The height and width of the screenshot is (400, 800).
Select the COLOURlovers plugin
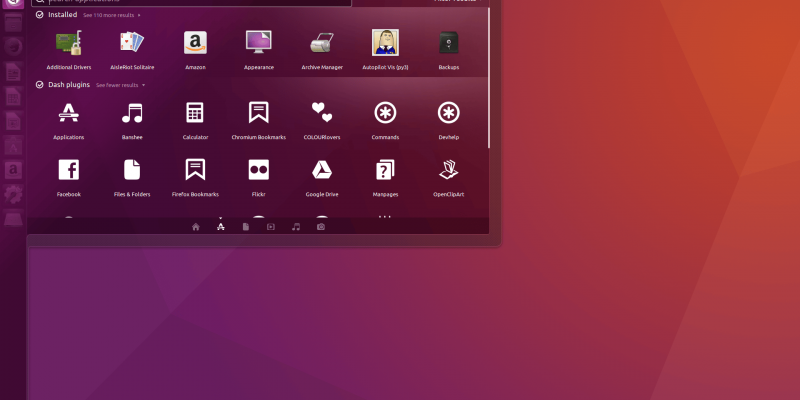click(x=322, y=120)
